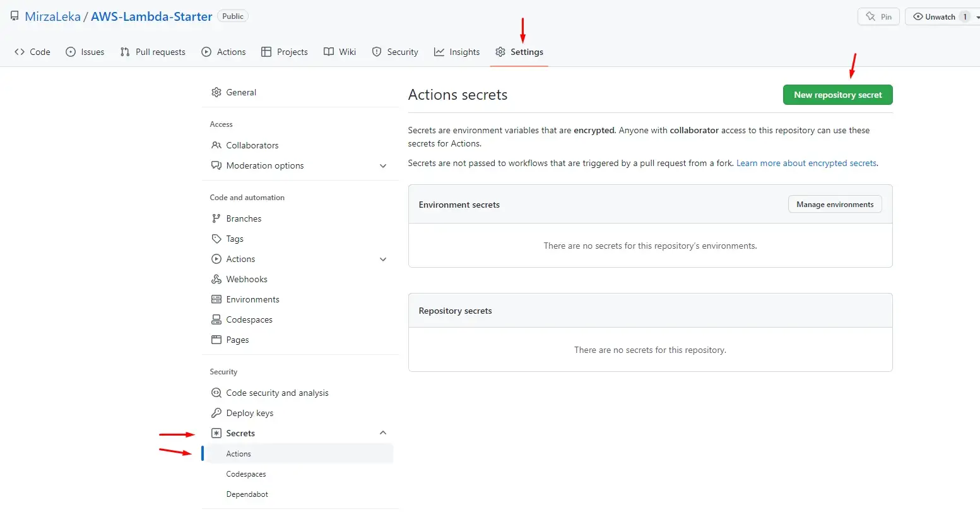Click the graph icon for Insights

pyautogui.click(x=439, y=52)
